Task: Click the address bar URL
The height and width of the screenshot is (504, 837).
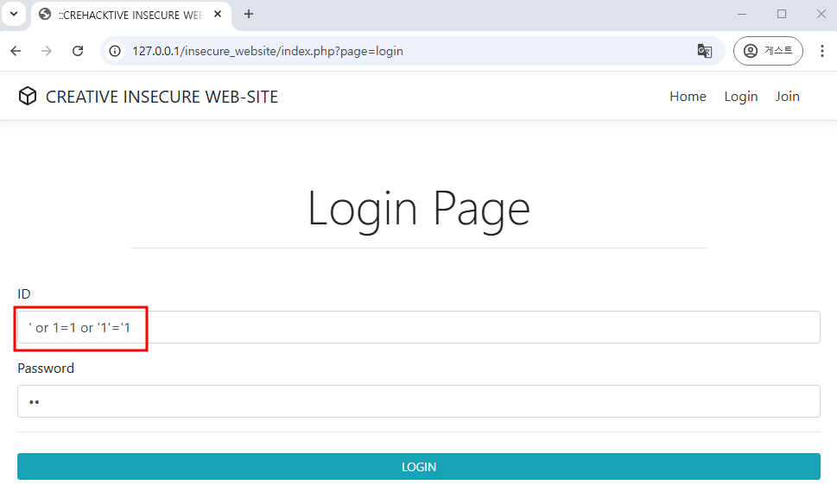Action: pos(268,51)
